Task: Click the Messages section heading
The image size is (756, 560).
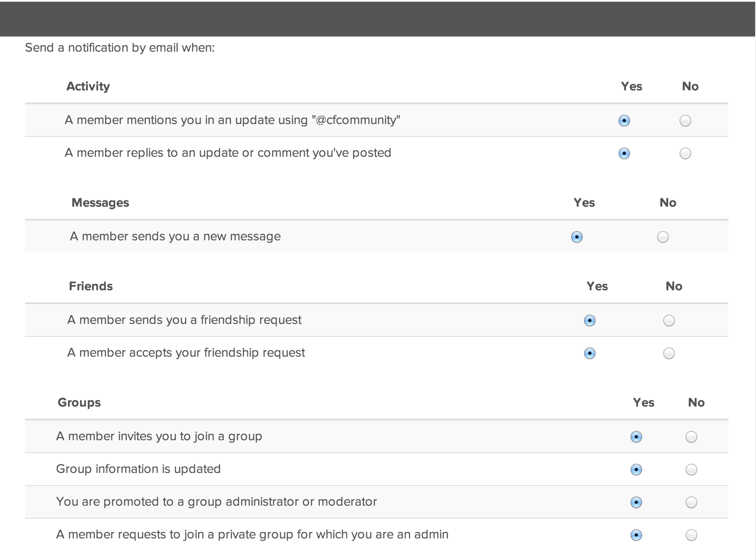Action: (100, 202)
